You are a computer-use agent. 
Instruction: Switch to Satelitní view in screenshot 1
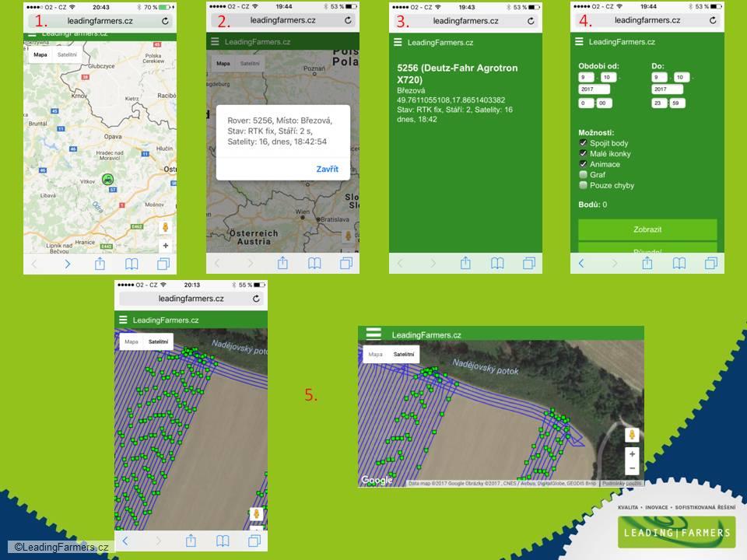coord(67,54)
